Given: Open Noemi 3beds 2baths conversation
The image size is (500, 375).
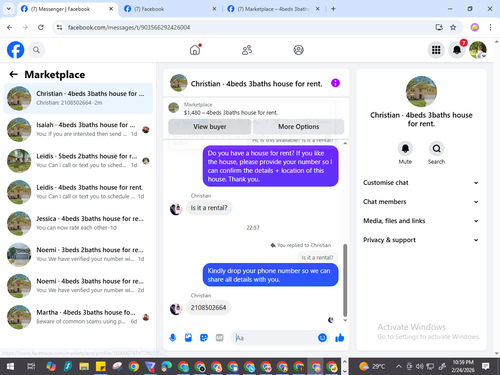Looking at the screenshot, I should (x=78, y=255).
